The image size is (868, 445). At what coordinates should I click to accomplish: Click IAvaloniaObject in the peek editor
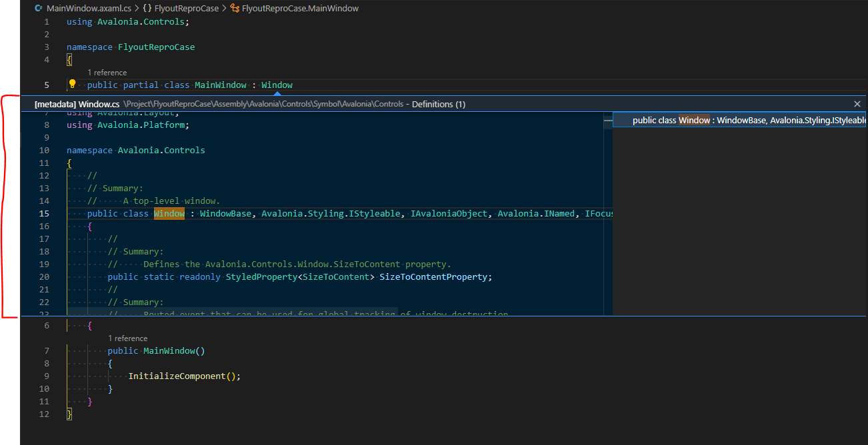click(x=449, y=213)
